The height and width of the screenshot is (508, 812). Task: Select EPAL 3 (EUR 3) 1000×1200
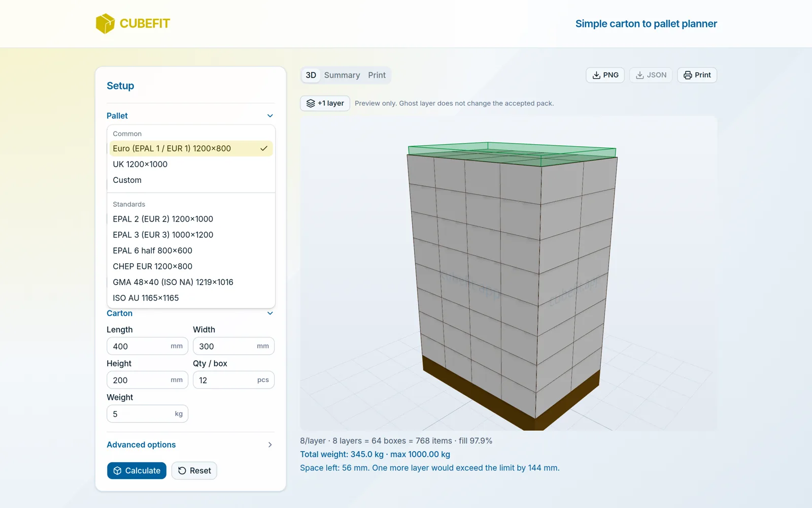[191, 235]
